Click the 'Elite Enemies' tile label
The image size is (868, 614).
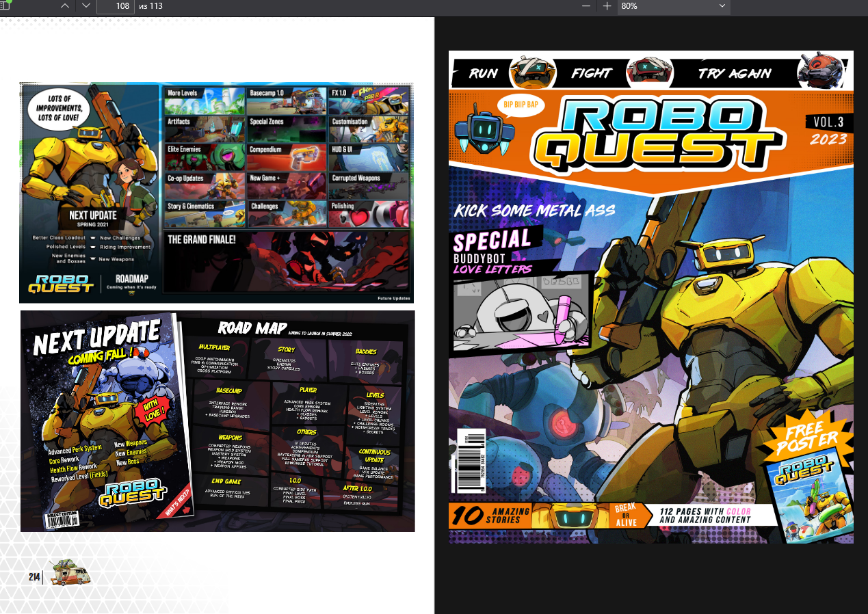185,148
